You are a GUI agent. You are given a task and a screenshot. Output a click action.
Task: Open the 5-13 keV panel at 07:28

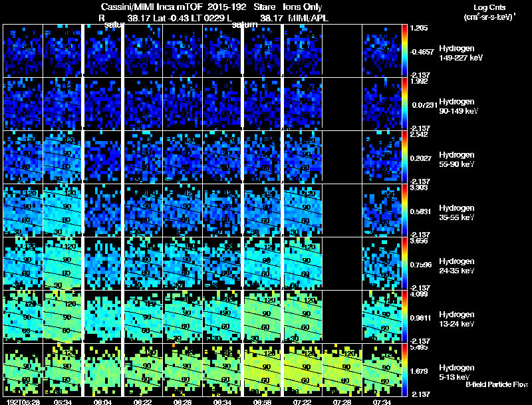point(342,370)
